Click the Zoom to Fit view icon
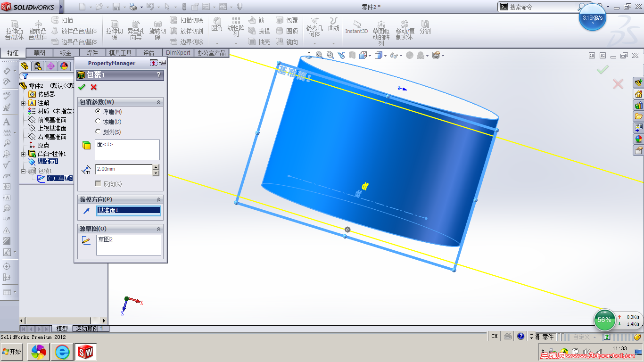 coord(320,55)
